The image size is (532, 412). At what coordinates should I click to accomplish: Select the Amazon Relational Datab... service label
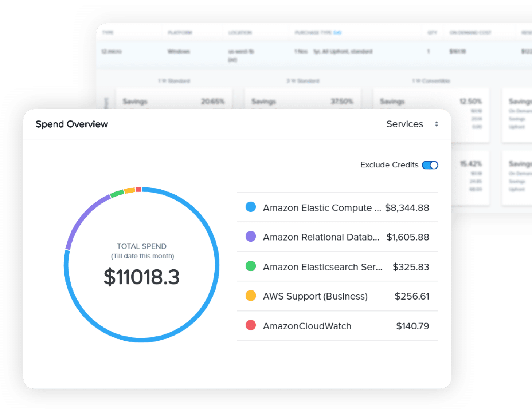point(321,237)
